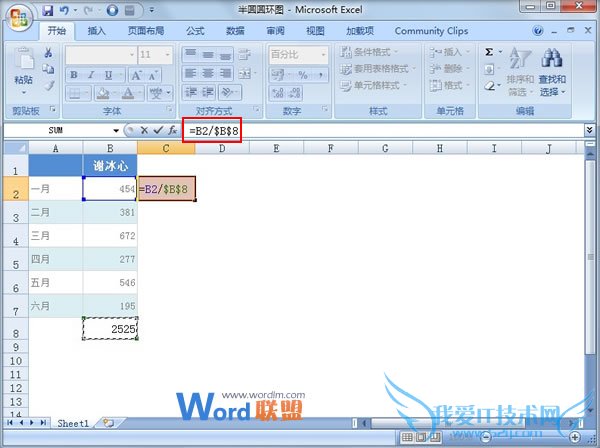Click the decrease indent icon
Viewport: 600px width, 448px height.
pos(191,92)
